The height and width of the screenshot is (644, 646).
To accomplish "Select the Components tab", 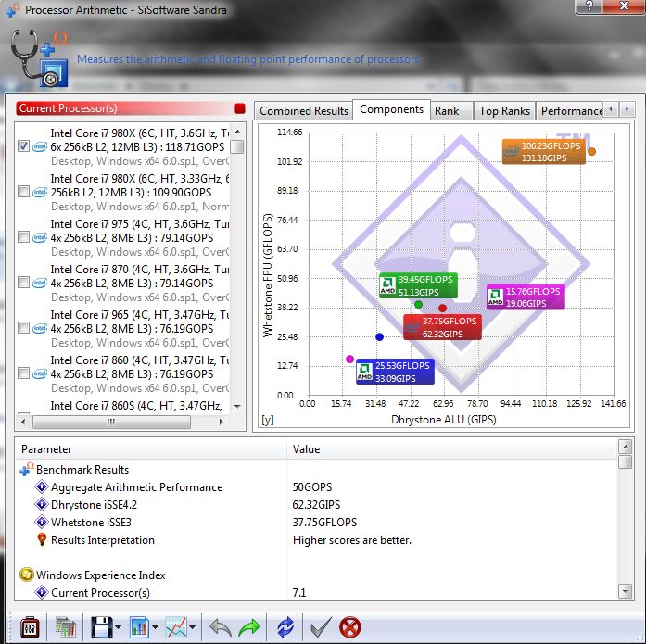I will (x=391, y=109).
